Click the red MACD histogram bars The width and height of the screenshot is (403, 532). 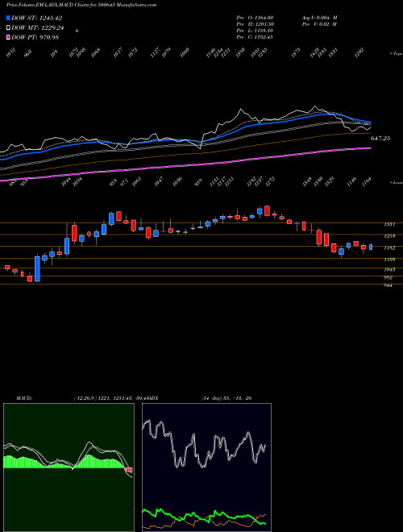pyautogui.click(x=129, y=470)
